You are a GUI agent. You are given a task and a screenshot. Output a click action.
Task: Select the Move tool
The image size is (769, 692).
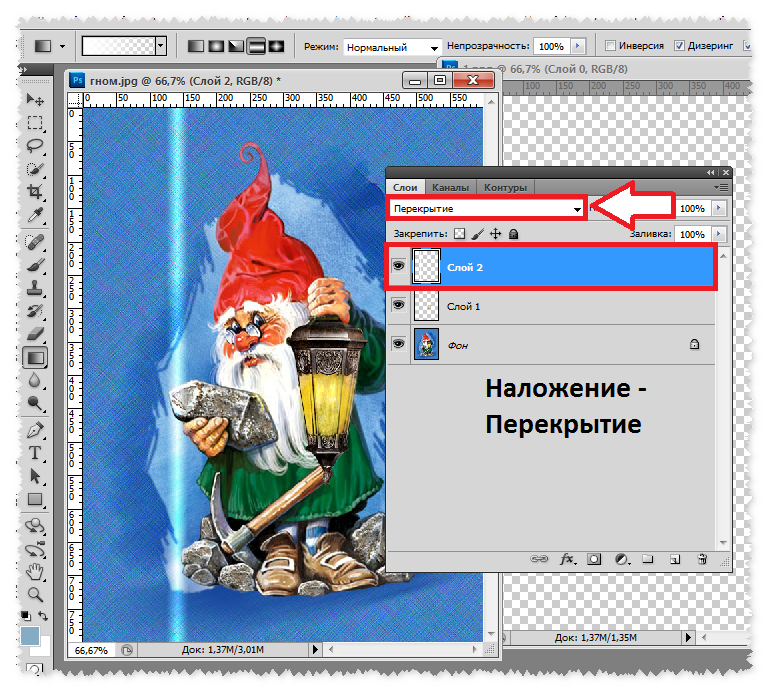tap(35, 100)
